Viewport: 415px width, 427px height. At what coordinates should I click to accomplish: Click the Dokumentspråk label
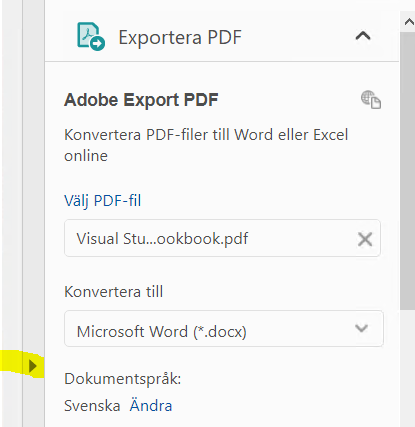pyautogui.click(x=122, y=379)
